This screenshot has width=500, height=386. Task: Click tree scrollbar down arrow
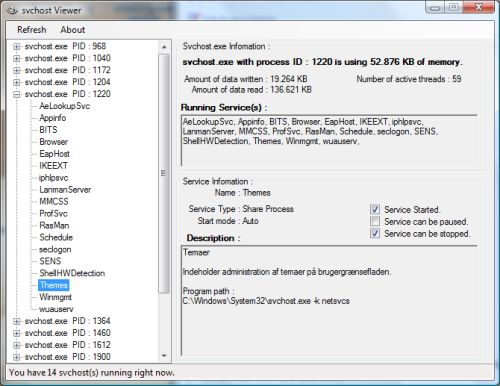point(164,356)
